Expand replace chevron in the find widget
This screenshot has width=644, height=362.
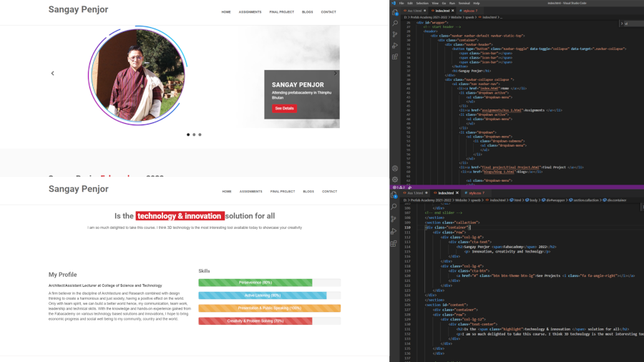621,24
